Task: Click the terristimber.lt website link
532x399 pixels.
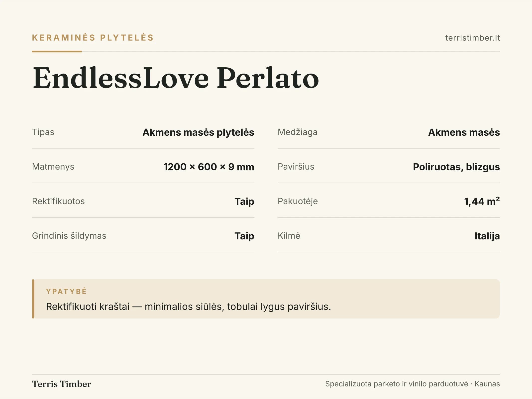Action: point(472,38)
